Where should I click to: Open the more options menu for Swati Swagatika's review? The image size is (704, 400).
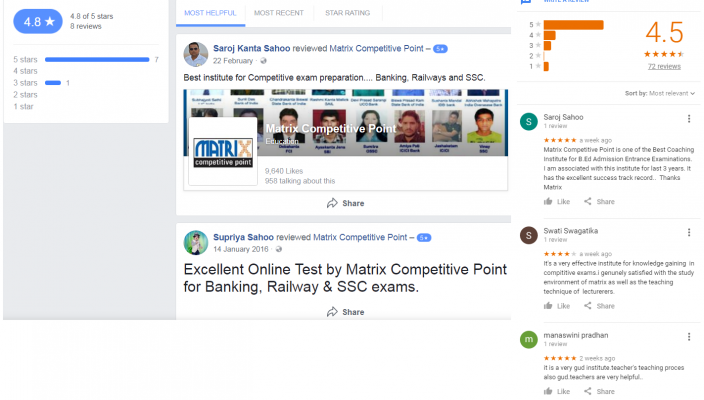[x=689, y=232]
